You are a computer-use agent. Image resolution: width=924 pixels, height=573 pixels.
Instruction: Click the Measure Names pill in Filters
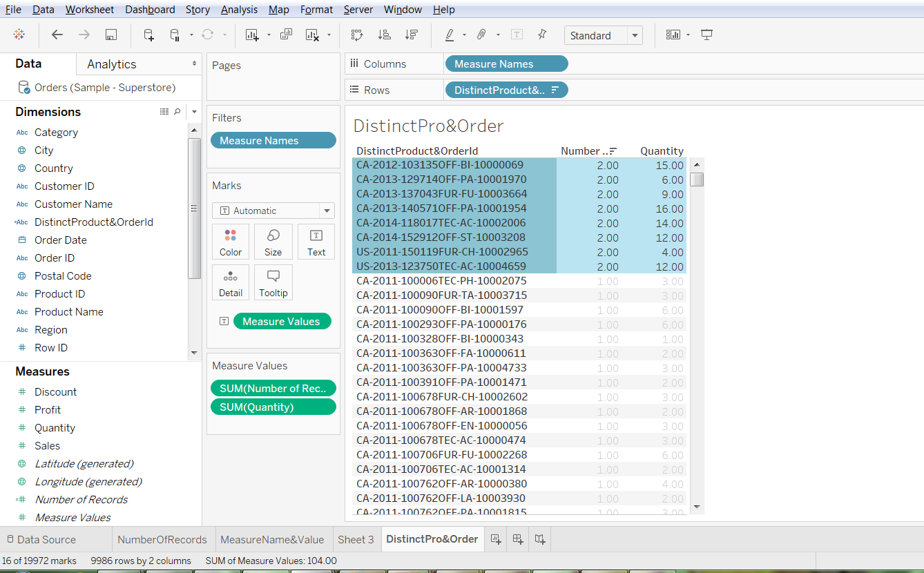[x=273, y=141]
